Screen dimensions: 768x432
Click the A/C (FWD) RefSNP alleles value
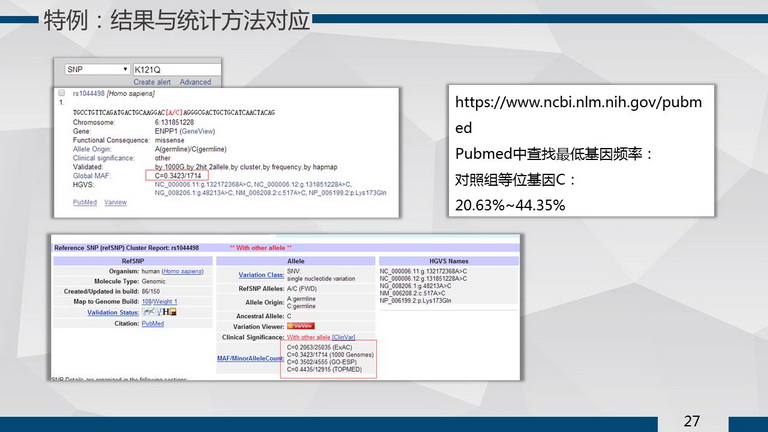coord(302,288)
